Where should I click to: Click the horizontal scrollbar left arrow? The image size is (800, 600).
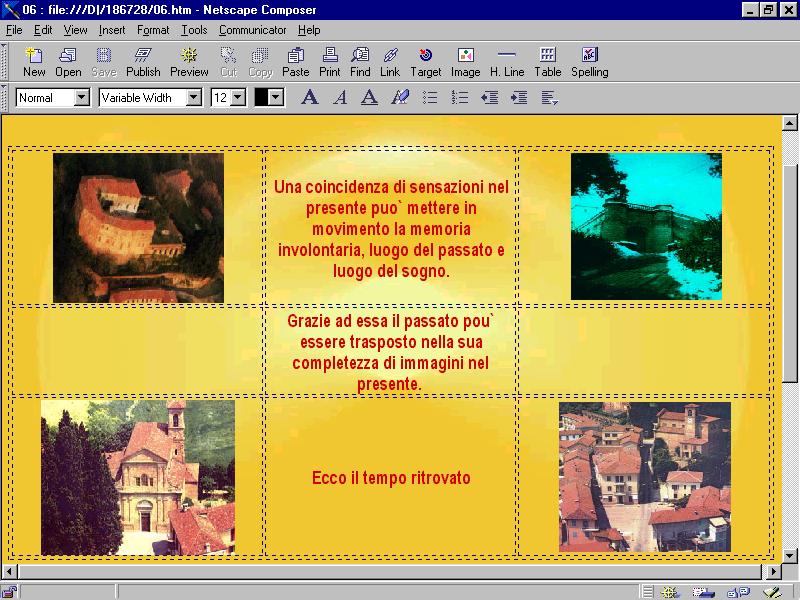(9, 571)
